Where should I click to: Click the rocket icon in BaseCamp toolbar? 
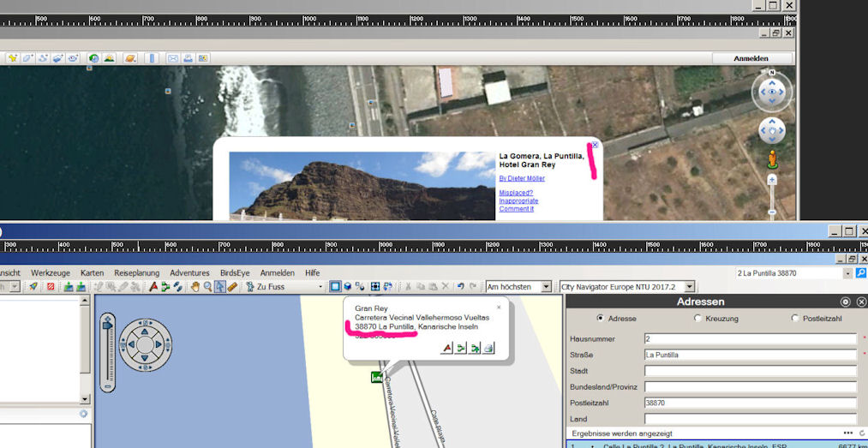coord(33,286)
